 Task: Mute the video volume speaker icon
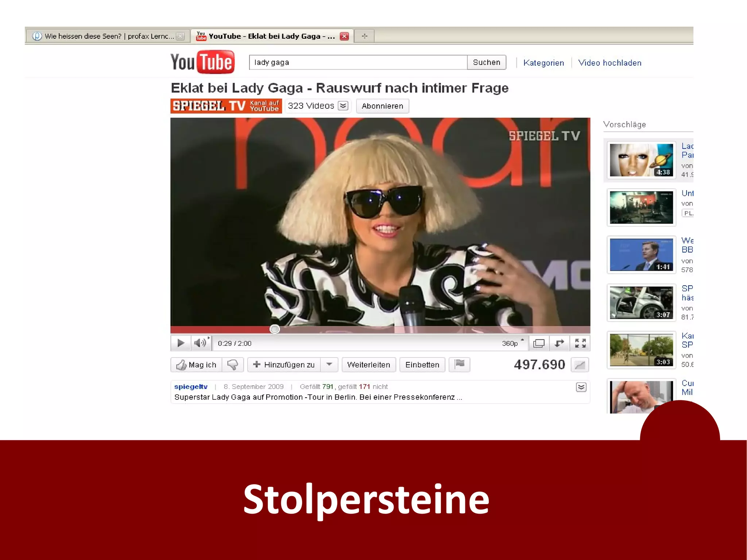(200, 343)
